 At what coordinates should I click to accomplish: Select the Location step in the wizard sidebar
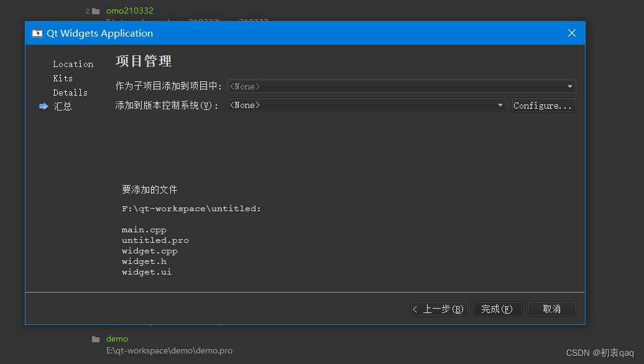(73, 64)
